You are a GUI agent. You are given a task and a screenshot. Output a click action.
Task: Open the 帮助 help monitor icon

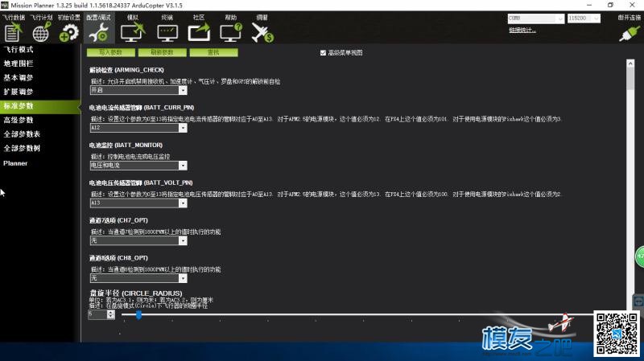coord(231,32)
